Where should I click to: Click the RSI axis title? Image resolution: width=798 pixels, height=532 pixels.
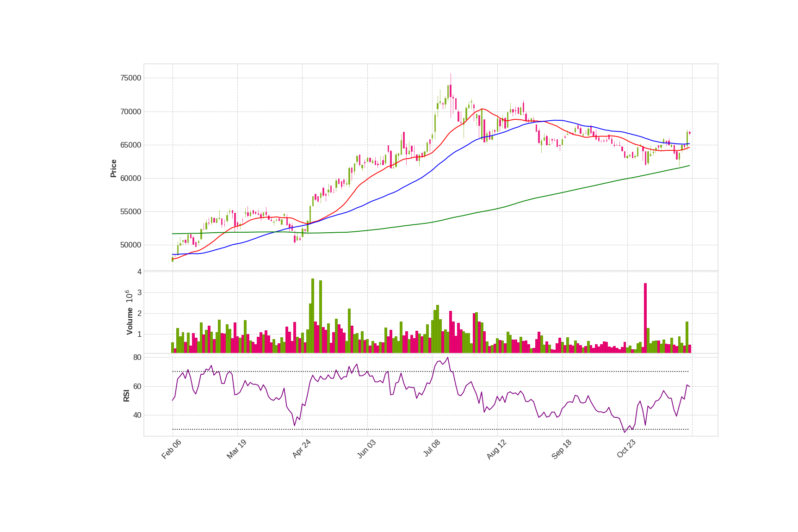pyautogui.click(x=126, y=395)
